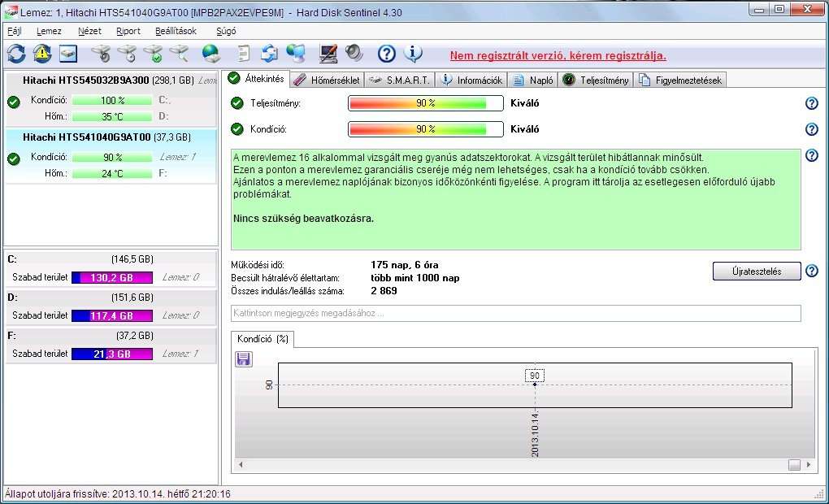Save the Kondíció graph with floppy icon
Image resolution: width=829 pixels, height=504 pixels.
[x=244, y=359]
